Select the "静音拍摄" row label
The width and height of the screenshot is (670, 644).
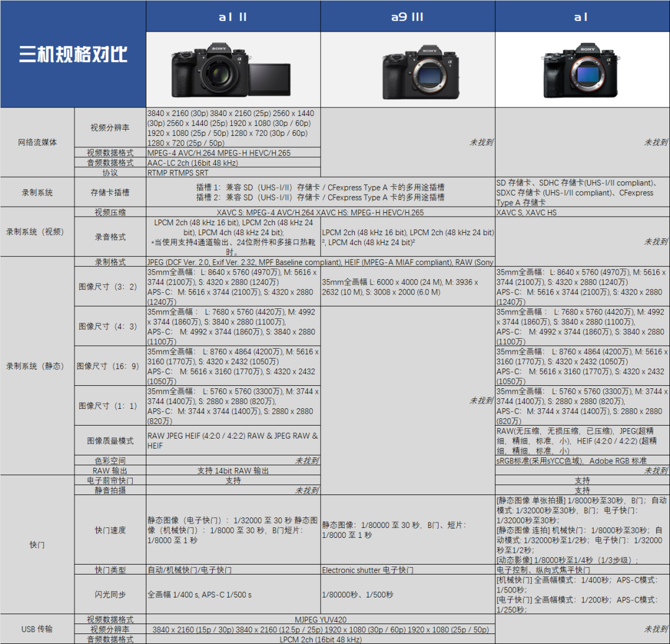[110, 490]
